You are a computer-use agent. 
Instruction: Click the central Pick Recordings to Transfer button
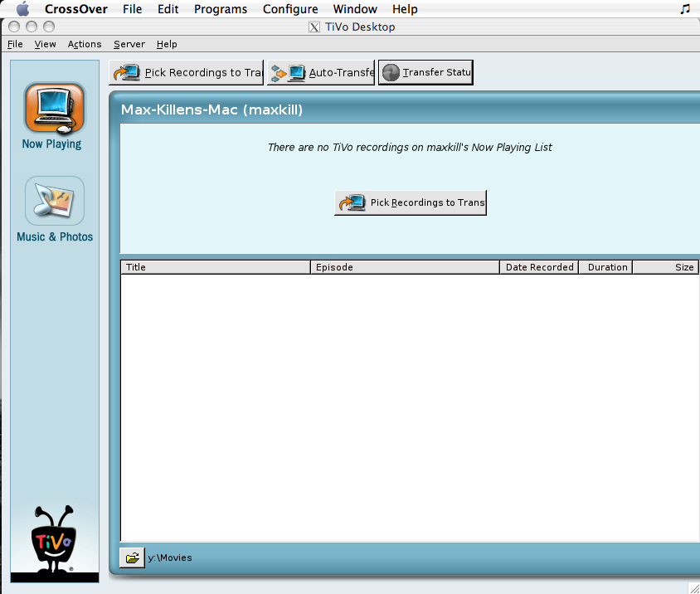[x=410, y=202]
